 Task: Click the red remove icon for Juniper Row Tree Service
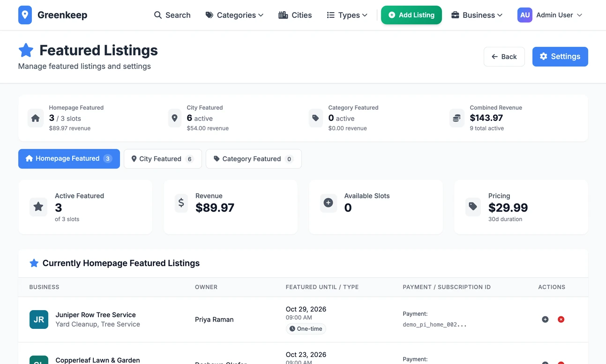coord(561,319)
